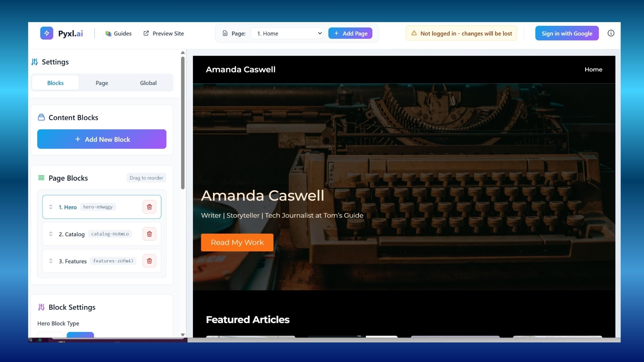
Task: Click the list icon beside Page Blocks
Action: (x=41, y=178)
